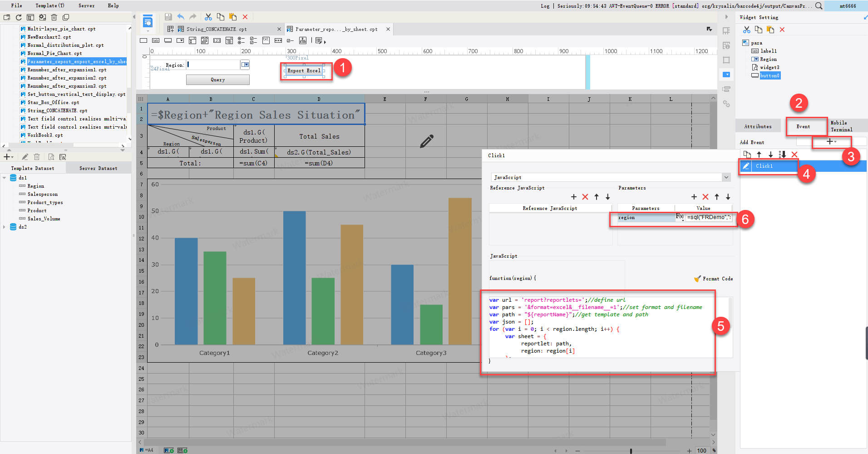Select the Date picker widget in the toolbar
The width and height of the screenshot is (868, 454).
pyautogui.click(x=205, y=40)
